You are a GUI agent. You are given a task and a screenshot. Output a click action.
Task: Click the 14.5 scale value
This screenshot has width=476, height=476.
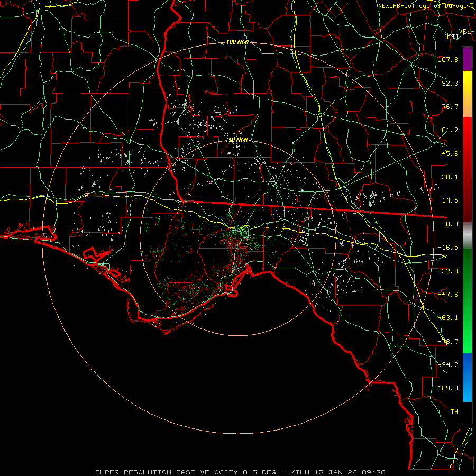[450, 200]
